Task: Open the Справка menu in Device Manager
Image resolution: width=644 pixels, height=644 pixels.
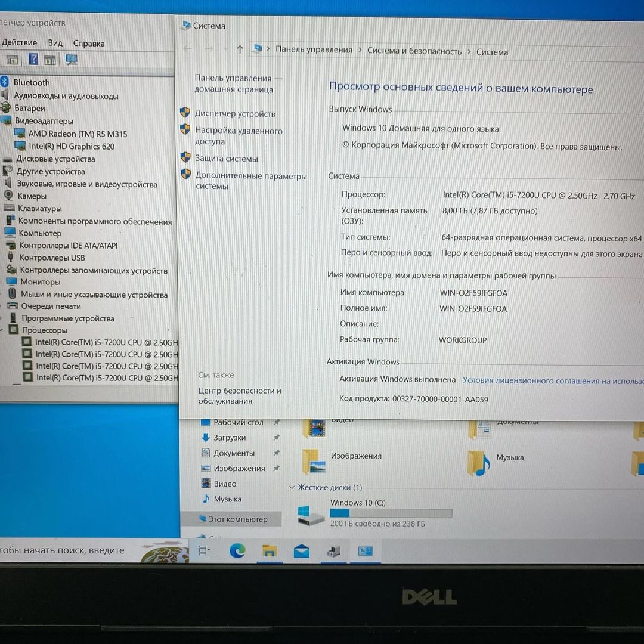Action: 89,43
